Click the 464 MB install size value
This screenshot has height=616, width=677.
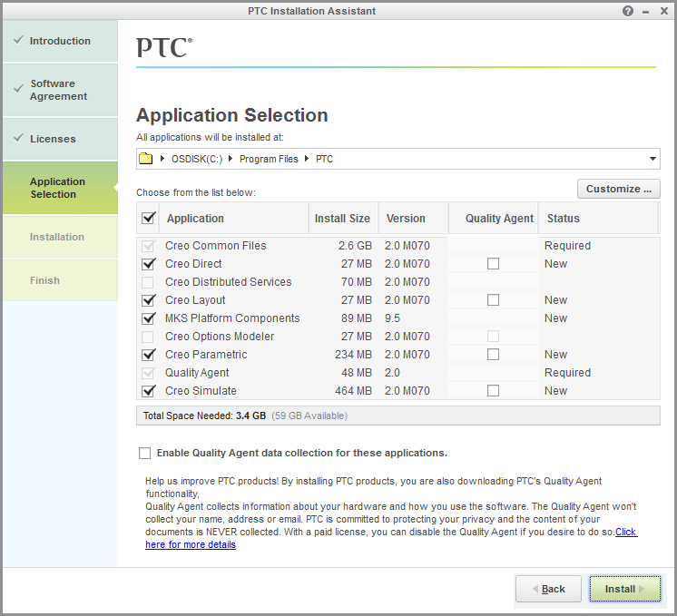tap(353, 391)
